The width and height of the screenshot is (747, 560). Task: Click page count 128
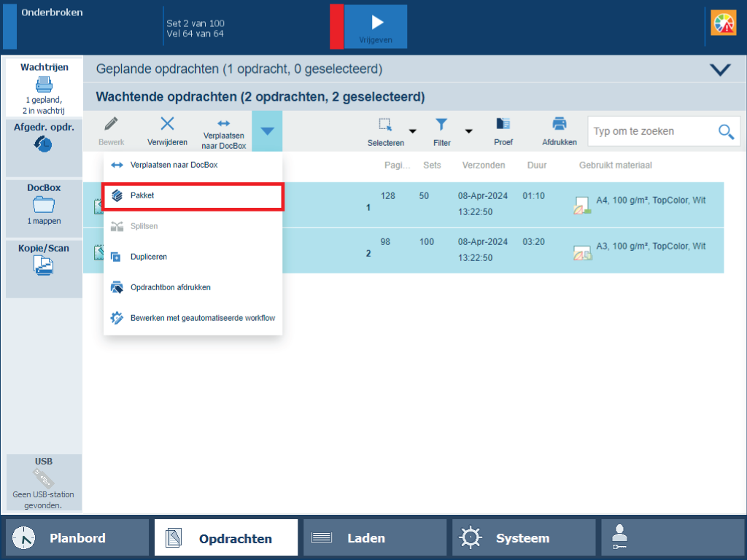pos(388,195)
